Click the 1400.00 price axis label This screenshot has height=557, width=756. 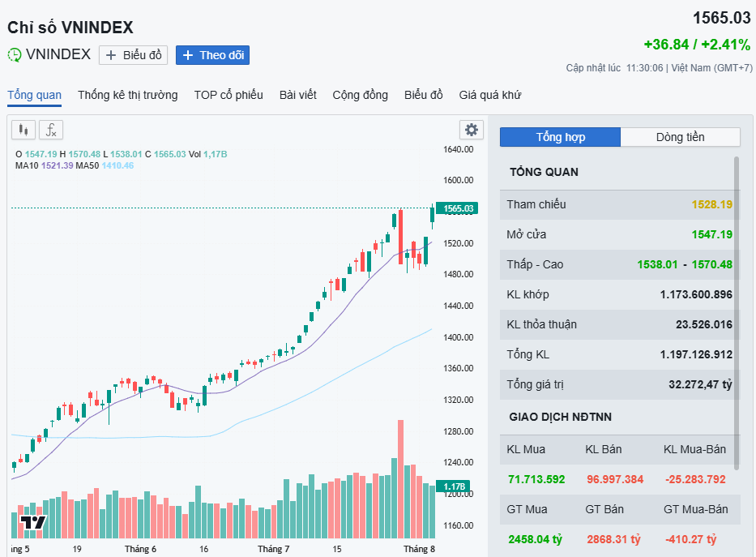[458, 337]
